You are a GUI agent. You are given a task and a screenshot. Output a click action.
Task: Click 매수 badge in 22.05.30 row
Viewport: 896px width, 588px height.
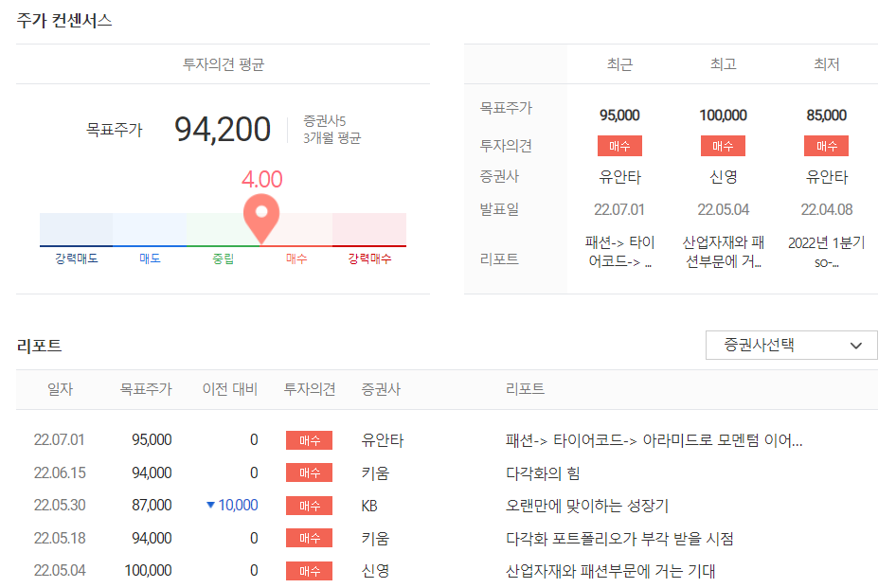coord(309,506)
